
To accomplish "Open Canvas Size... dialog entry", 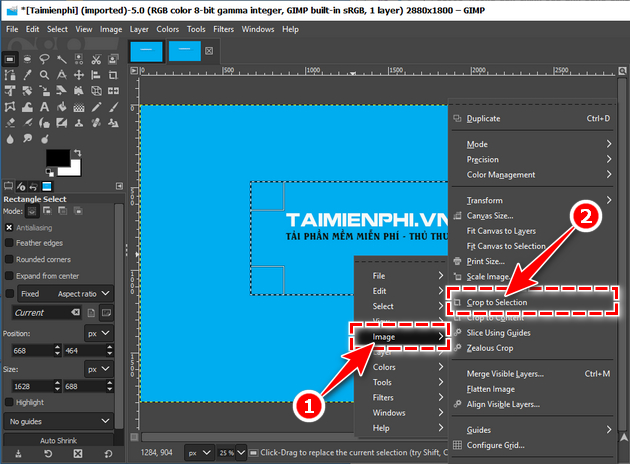I will click(x=532, y=216).
